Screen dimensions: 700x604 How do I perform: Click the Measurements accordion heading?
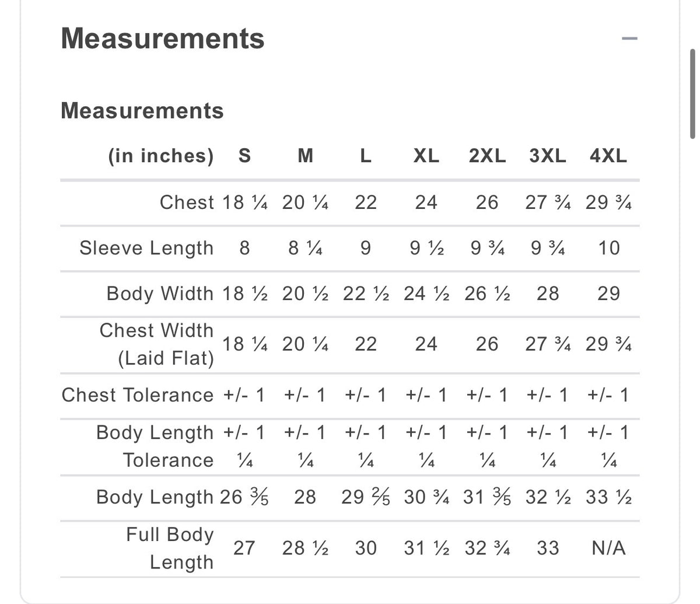coord(163,39)
